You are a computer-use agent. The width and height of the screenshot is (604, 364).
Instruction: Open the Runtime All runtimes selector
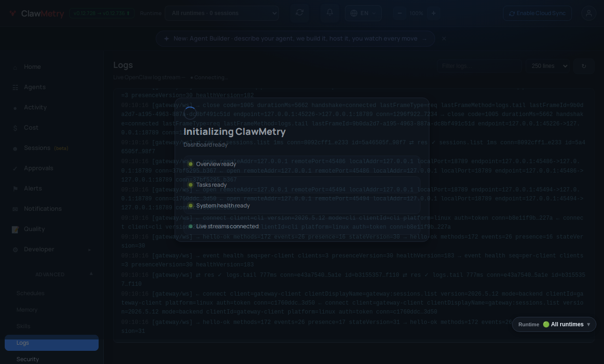pos(554,324)
